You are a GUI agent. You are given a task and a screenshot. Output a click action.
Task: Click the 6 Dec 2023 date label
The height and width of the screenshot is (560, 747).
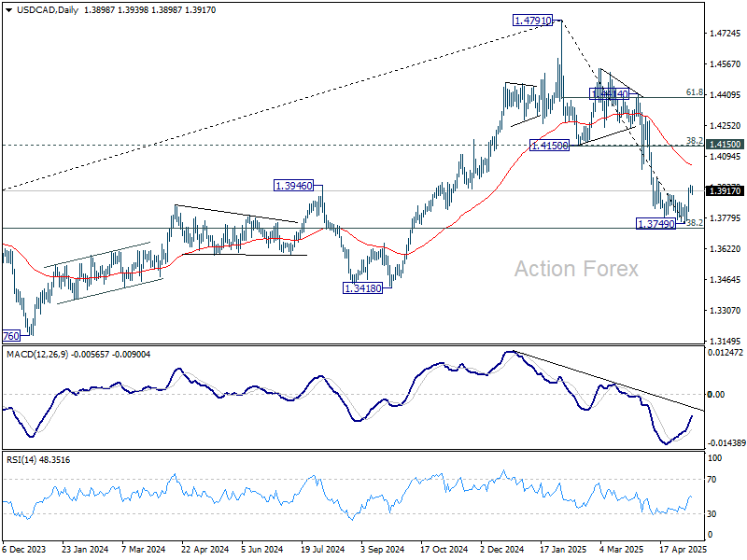coord(24,550)
